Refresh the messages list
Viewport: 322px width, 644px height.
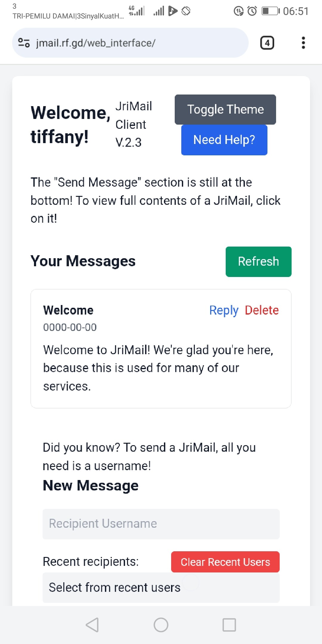tap(258, 261)
